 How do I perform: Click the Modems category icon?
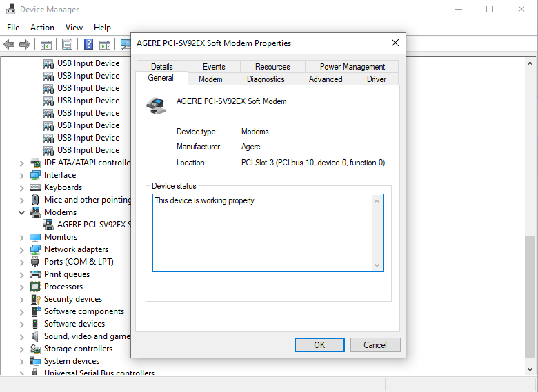[35, 212]
